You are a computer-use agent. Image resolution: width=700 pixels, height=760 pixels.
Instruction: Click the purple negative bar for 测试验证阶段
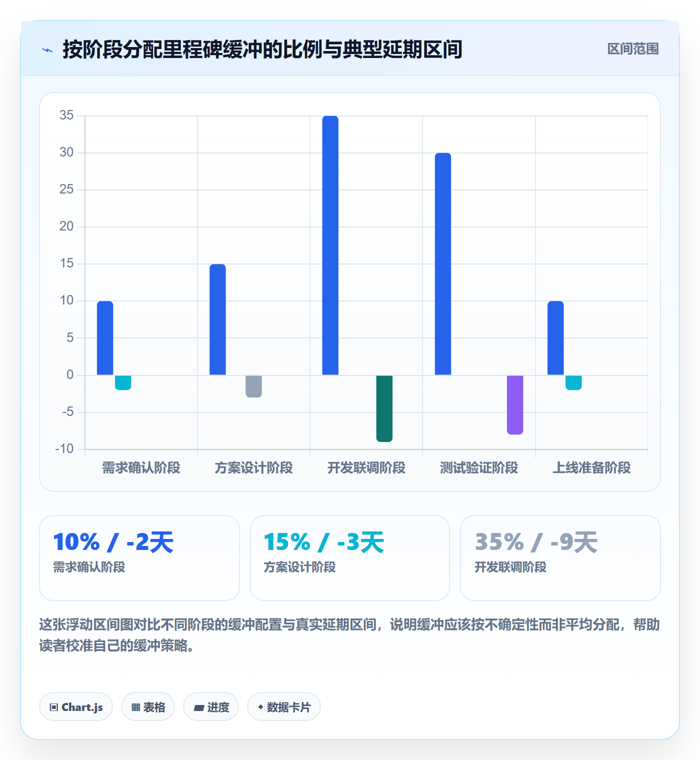[x=515, y=405]
